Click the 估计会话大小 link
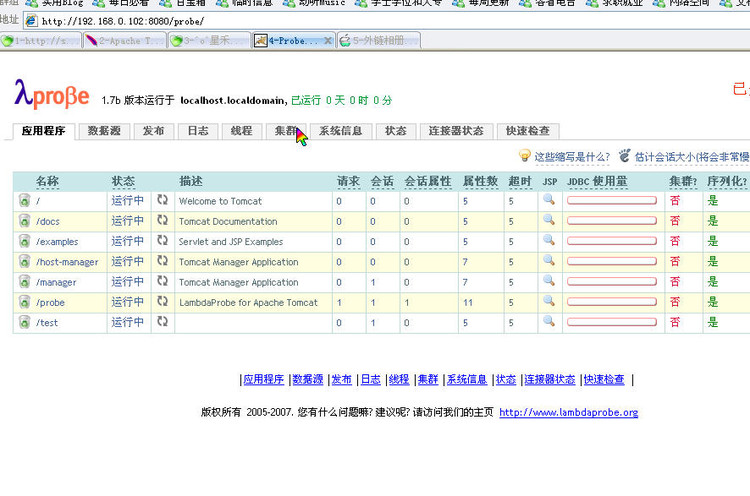 (692, 157)
